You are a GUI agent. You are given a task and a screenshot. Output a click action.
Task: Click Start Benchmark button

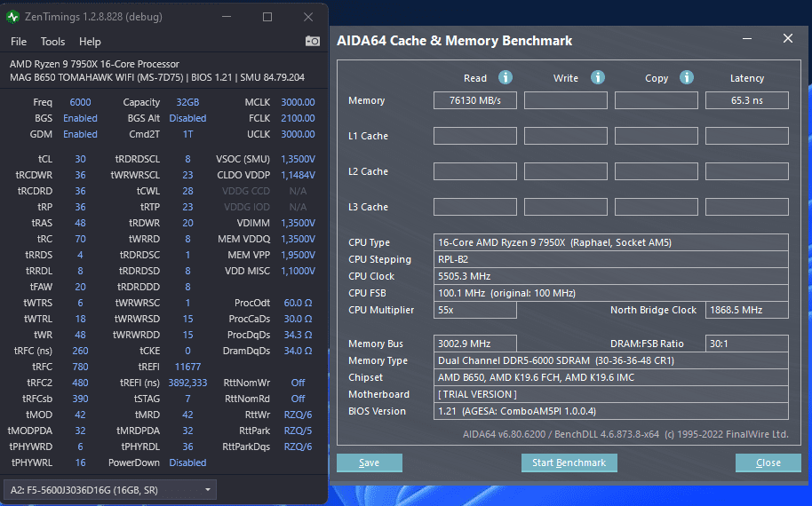point(569,463)
